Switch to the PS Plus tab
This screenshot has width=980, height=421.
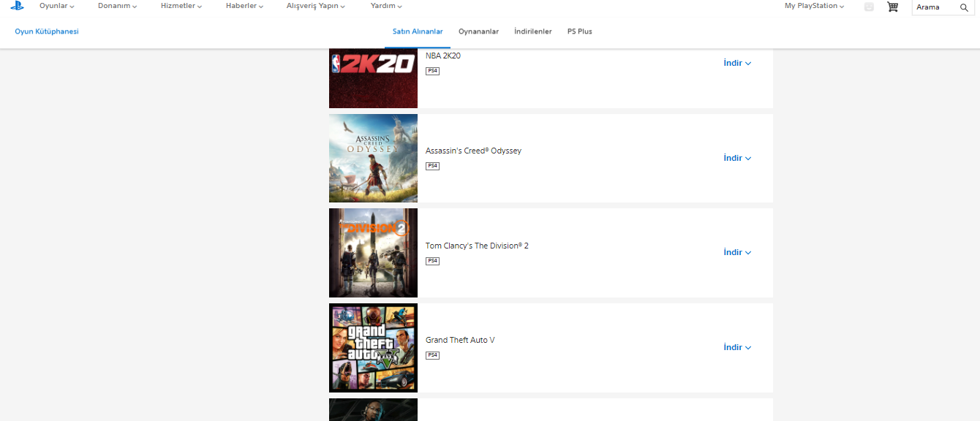[579, 31]
